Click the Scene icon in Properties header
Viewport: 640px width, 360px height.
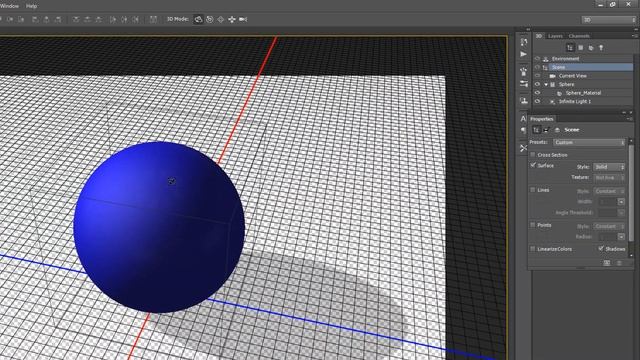click(536, 130)
